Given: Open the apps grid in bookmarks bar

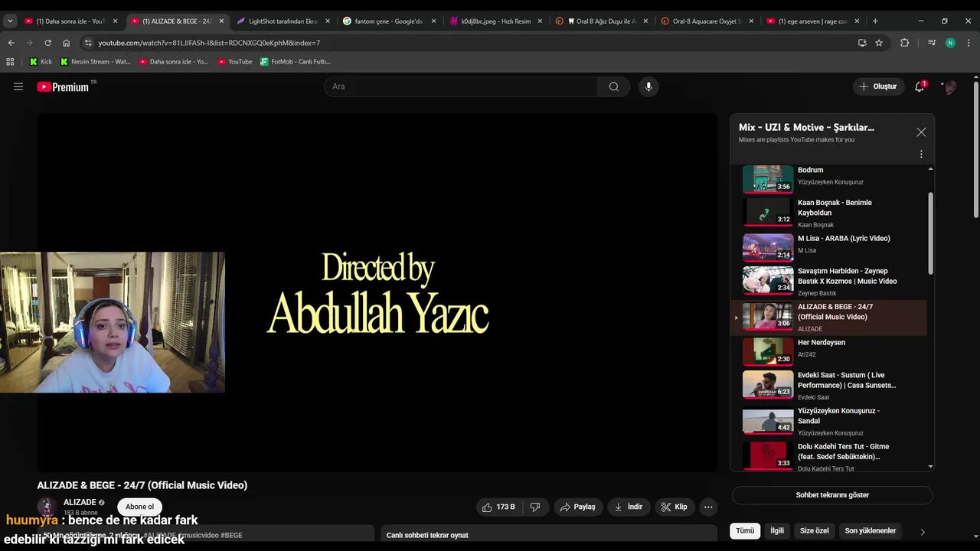Looking at the screenshot, I should [10, 61].
